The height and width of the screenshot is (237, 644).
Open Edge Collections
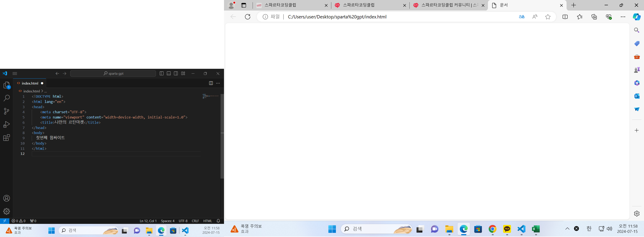pos(594,17)
